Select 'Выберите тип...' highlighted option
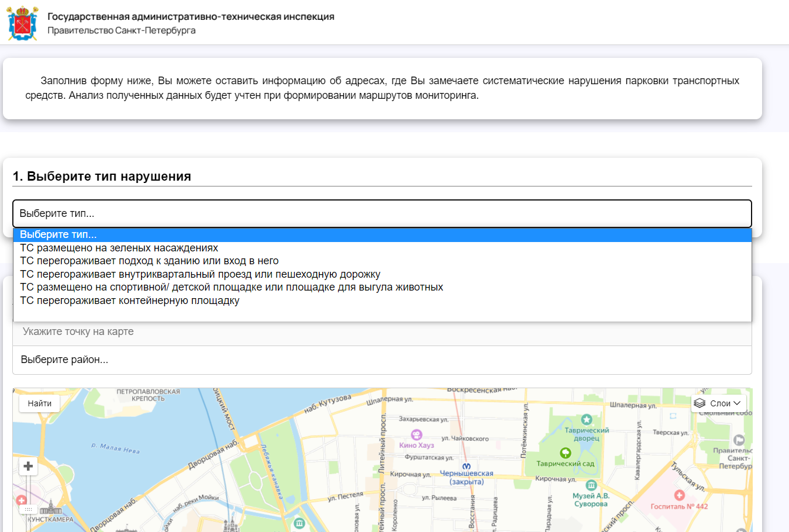789x532 pixels. tap(382, 234)
